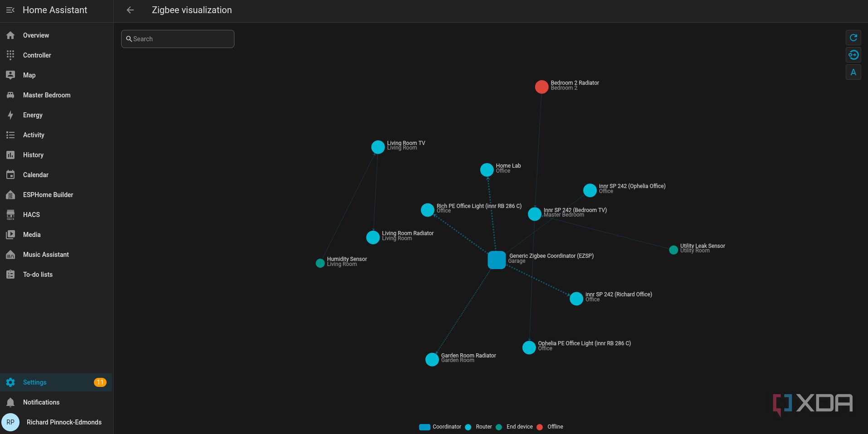Select the Utility Leak Sensor node

pyautogui.click(x=673, y=250)
